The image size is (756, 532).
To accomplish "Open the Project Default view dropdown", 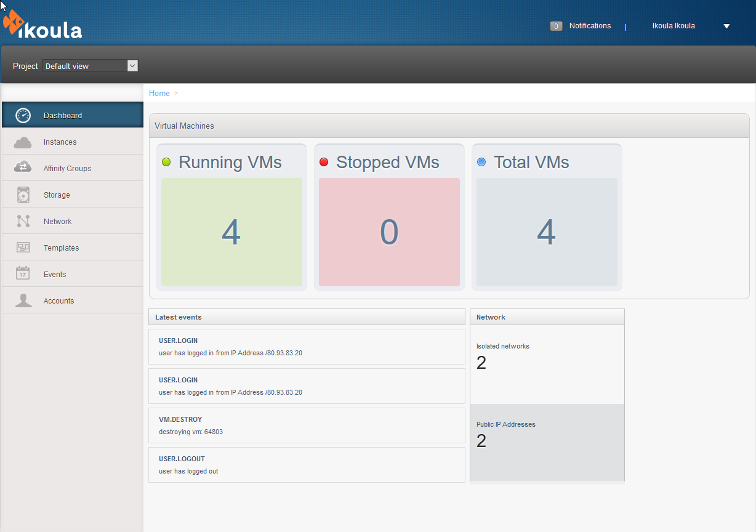I will (90, 66).
